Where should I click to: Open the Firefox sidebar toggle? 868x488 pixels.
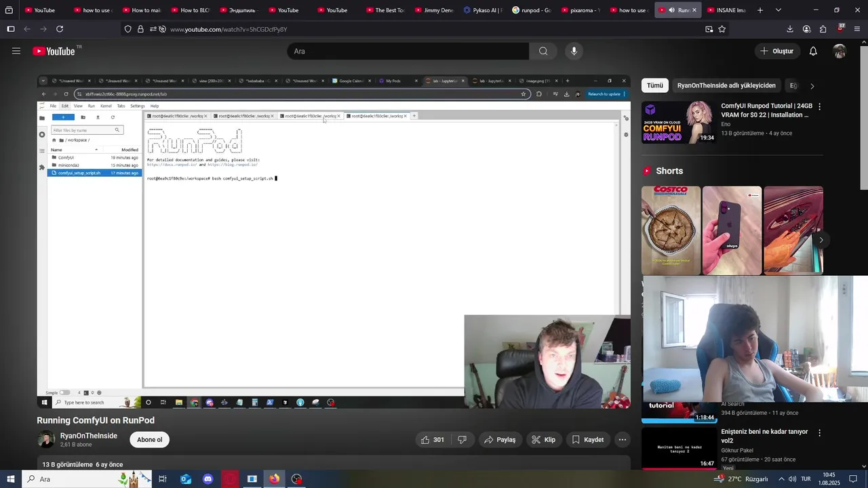(10, 29)
